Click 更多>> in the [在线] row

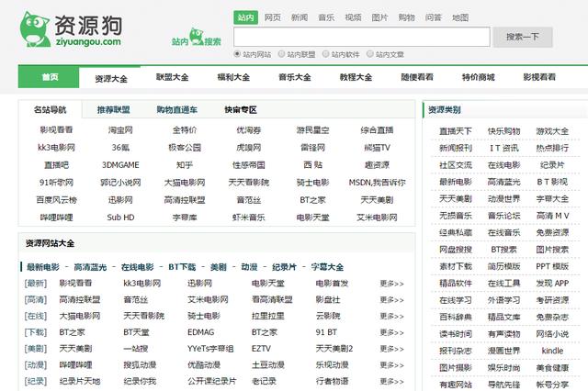tap(391, 316)
